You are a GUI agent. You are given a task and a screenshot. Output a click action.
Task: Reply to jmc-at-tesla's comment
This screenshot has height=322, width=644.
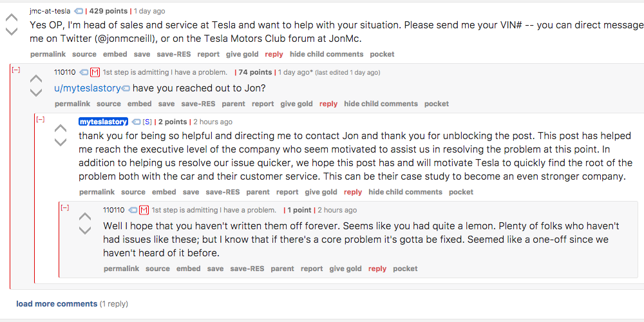pyautogui.click(x=274, y=54)
